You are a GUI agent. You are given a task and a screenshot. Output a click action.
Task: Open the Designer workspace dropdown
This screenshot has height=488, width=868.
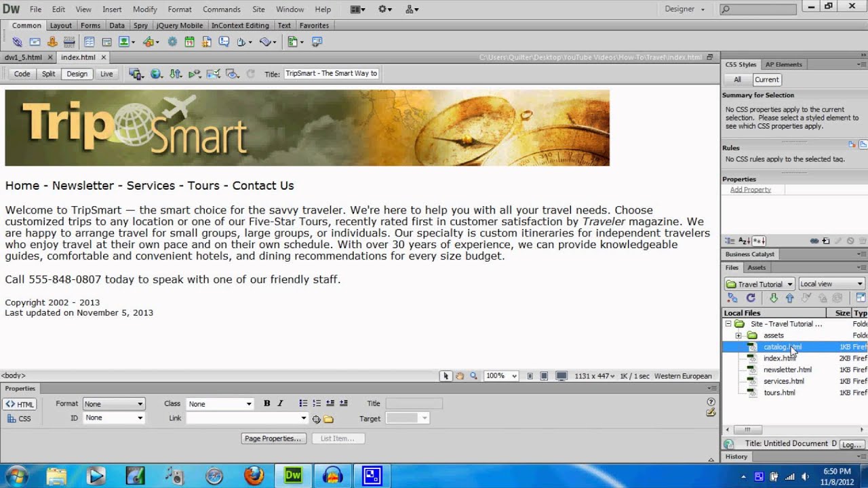(x=685, y=9)
